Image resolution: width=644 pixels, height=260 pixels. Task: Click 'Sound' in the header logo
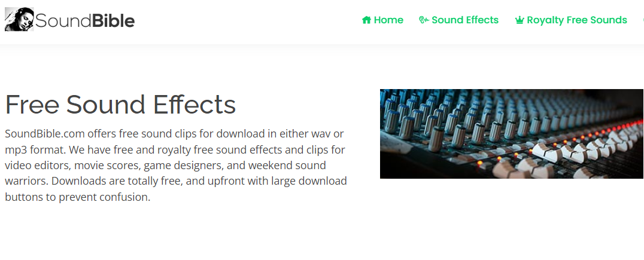[x=63, y=21]
